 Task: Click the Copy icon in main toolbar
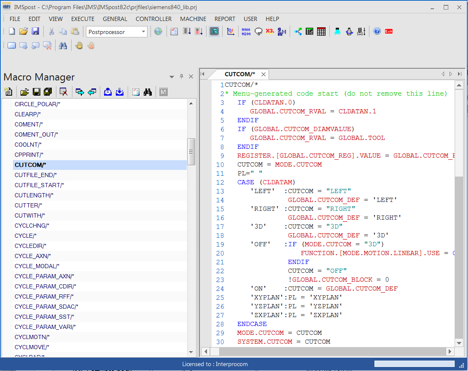click(63, 31)
